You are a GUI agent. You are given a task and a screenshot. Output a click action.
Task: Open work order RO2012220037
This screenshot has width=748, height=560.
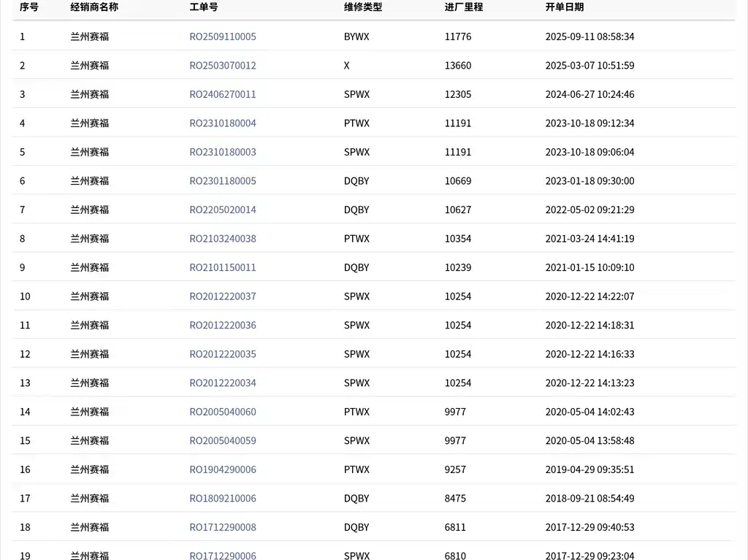tap(223, 296)
